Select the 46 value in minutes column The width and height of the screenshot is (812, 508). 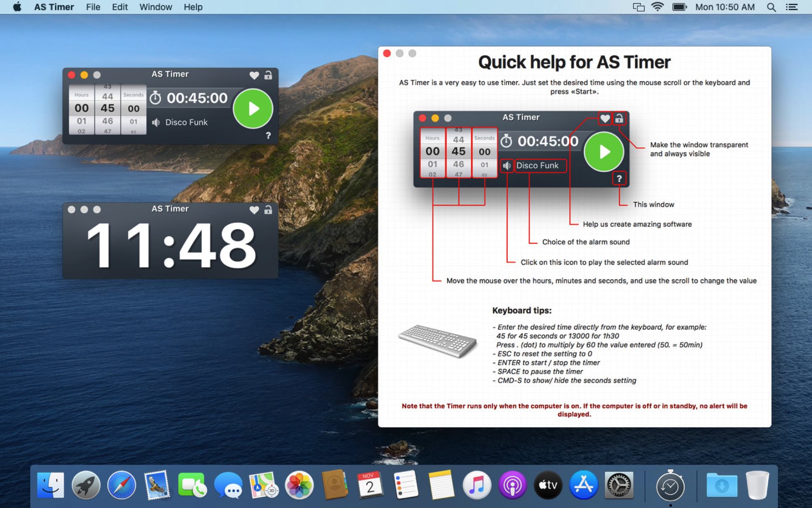[x=108, y=121]
